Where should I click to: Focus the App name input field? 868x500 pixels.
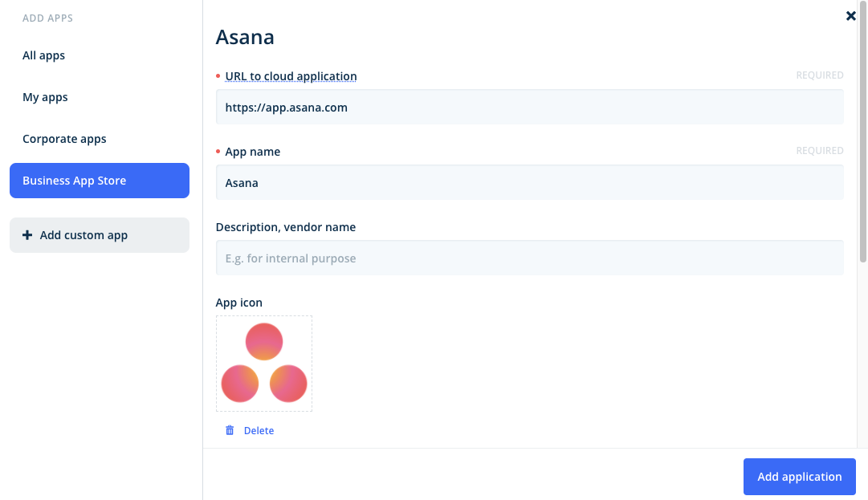[x=530, y=182]
